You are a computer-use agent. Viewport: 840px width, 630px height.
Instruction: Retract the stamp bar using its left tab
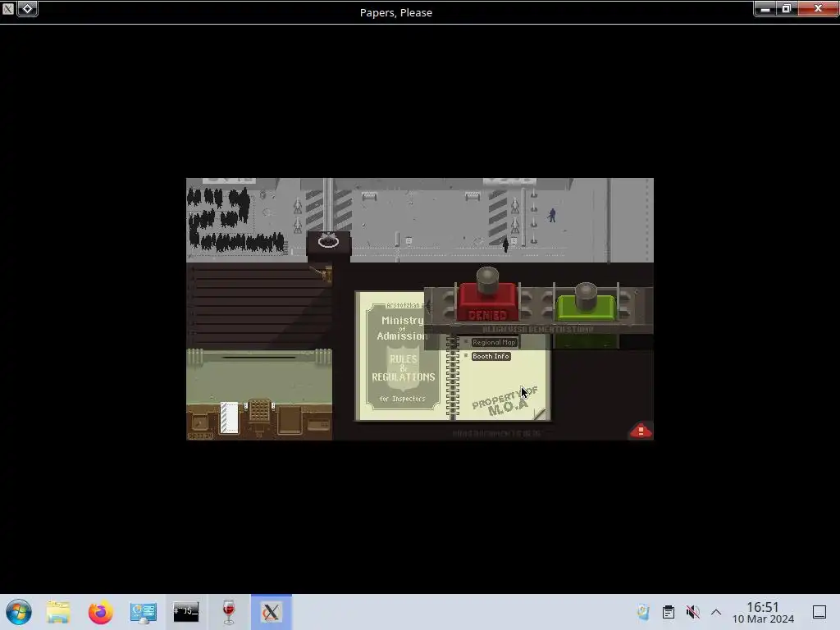coord(428,307)
